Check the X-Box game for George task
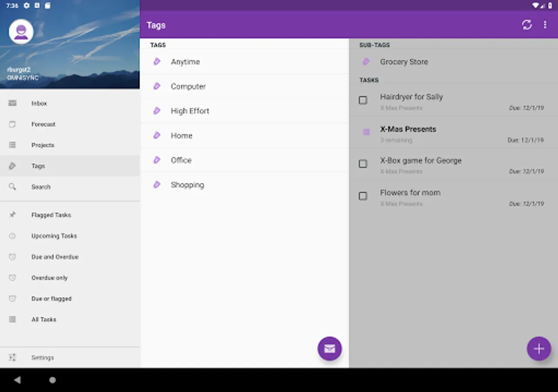 coord(363,164)
